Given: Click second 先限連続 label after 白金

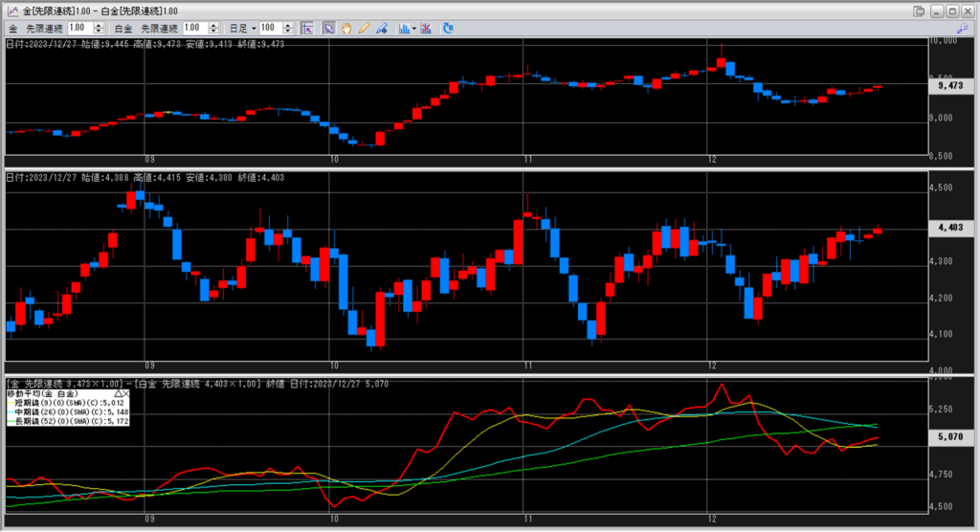Looking at the screenshot, I should (159, 29).
